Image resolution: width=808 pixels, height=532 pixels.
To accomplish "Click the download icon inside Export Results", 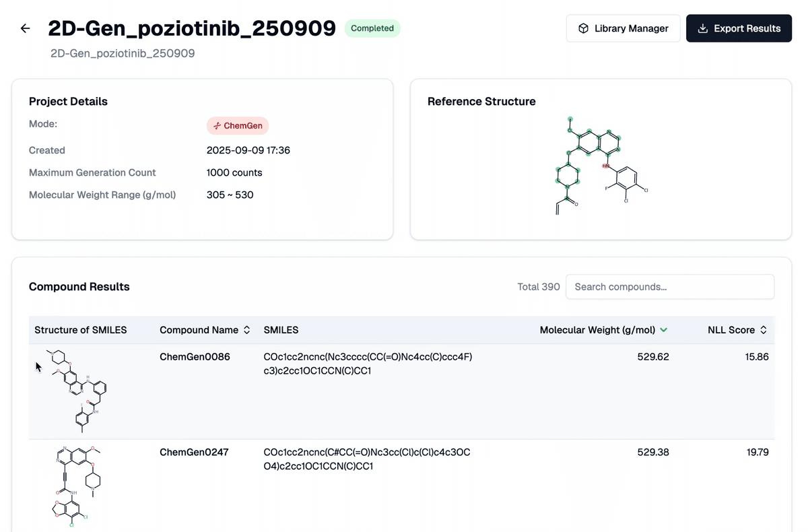I will (x=702, y=28).
